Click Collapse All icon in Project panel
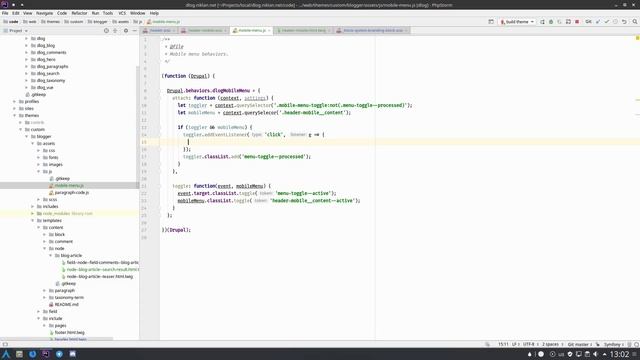Screen dimensions: 640x360 point(115,31)
